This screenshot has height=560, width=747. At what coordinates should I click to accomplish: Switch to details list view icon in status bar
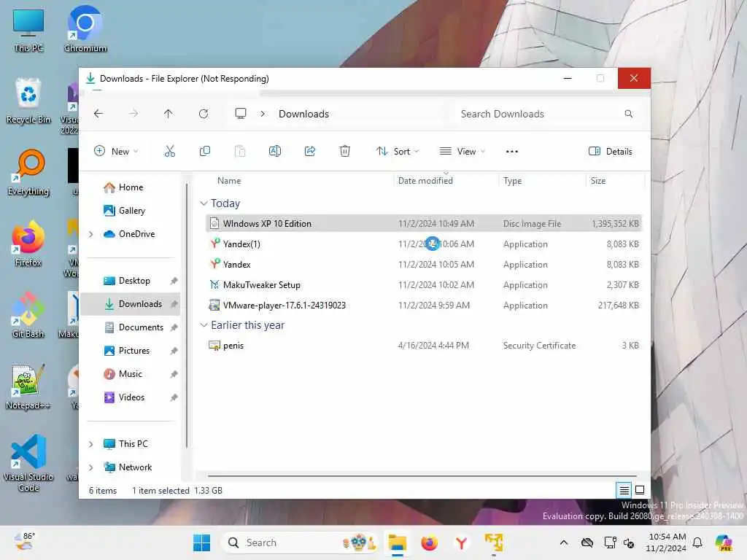click(x=624, y=490)
